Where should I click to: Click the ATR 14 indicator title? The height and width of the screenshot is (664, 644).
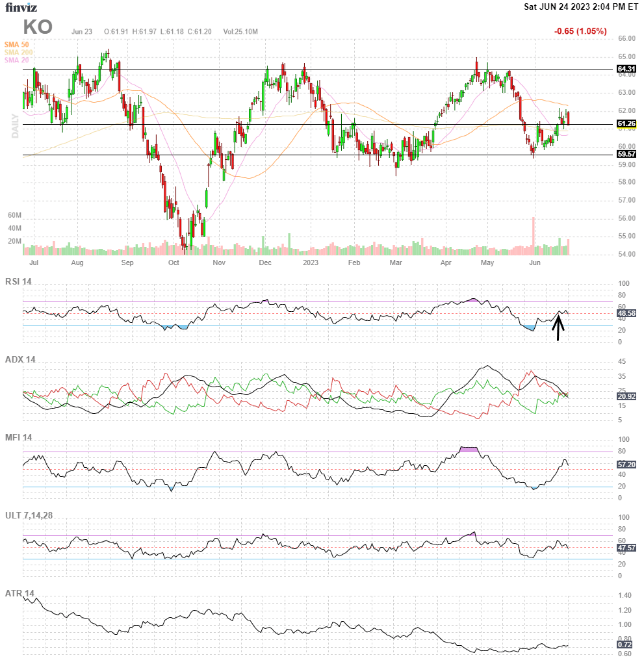coord(19,593)
